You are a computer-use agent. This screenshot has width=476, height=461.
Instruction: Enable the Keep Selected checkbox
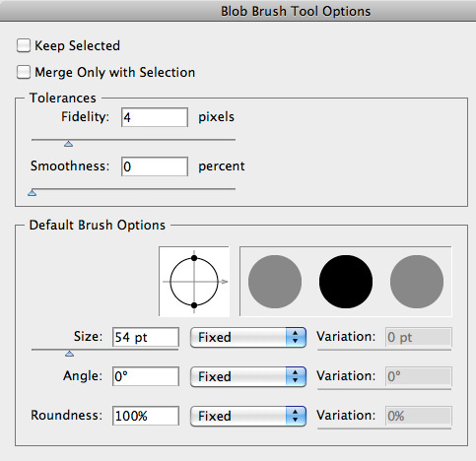[x=24, y=45]
